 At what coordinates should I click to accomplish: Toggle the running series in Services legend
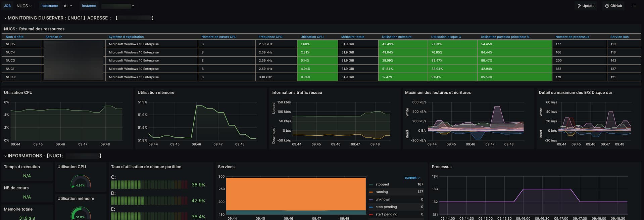382,192
